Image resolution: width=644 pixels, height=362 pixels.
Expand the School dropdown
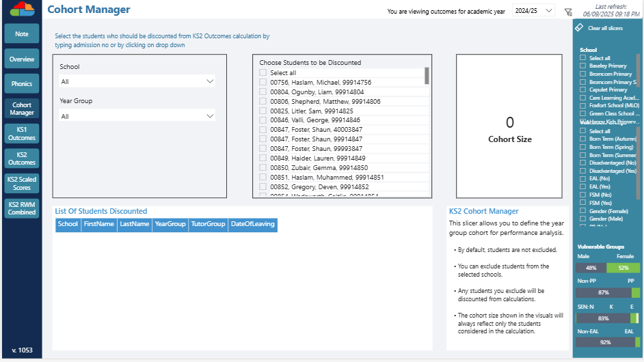coord(137,81)
